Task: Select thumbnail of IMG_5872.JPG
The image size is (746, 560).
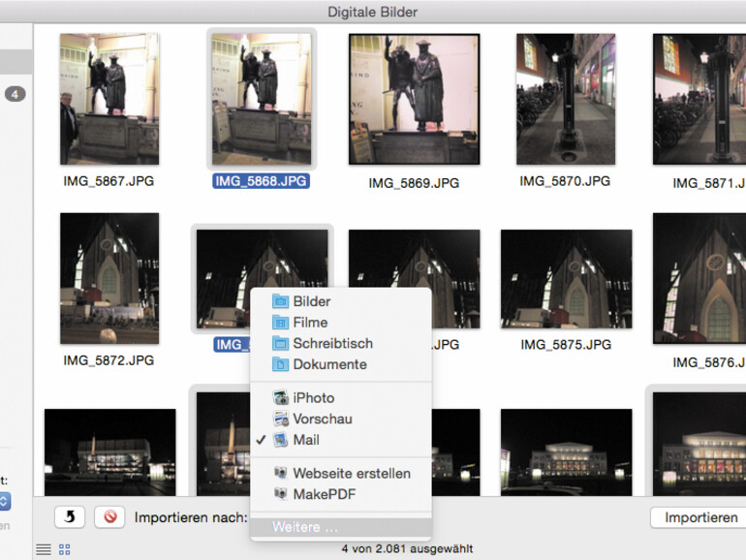Action: [109, 278]
